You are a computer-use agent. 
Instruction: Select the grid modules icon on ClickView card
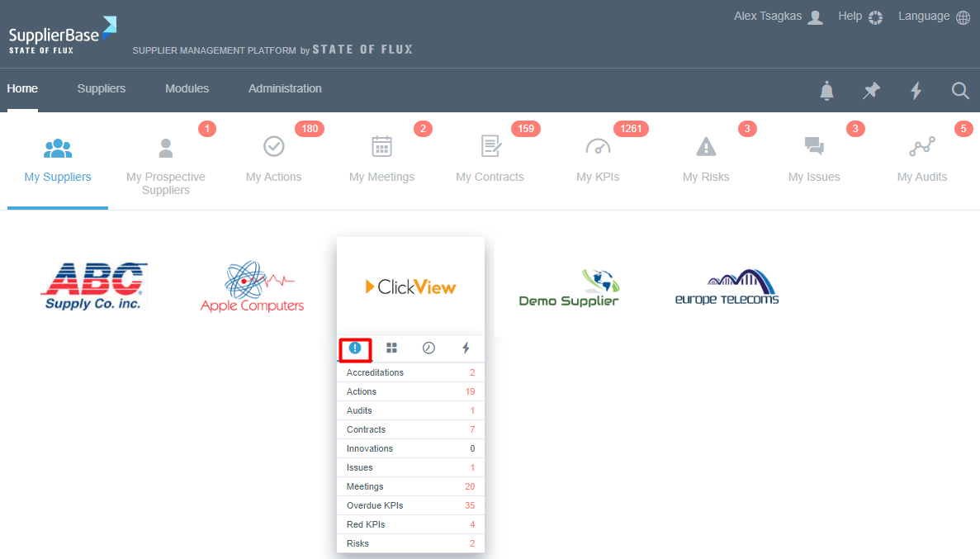pyautogui.click(x=391, y=348)
